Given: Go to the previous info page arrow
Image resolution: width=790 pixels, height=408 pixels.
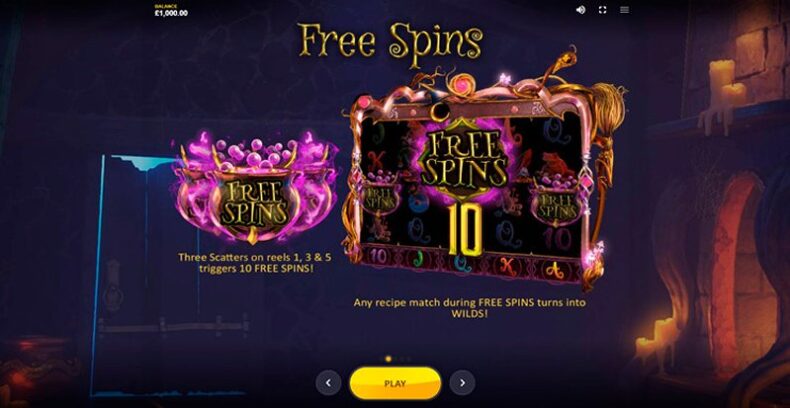Looking at the screenshot, I should point(328,383).
